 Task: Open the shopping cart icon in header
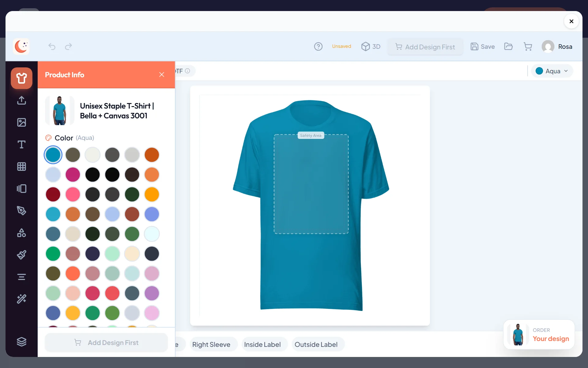(528, 47)
